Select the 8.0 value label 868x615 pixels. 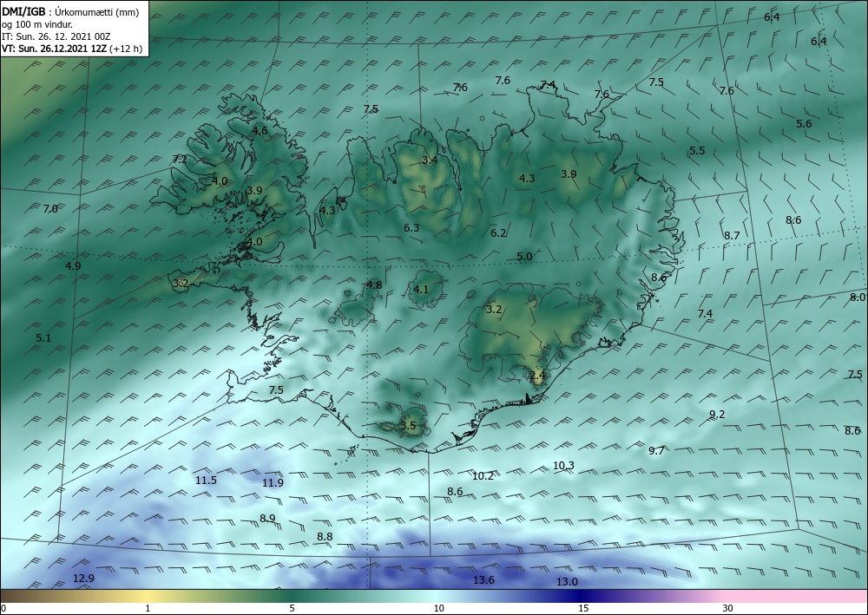pyautogui.click(x=858, y=297)
